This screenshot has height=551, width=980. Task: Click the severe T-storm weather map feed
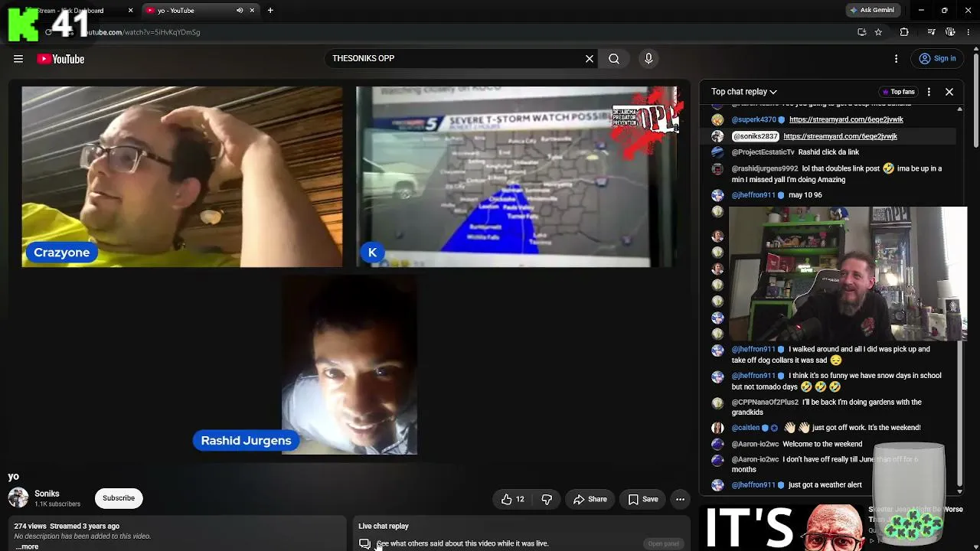pyautogui.click(x=518, y=177)
